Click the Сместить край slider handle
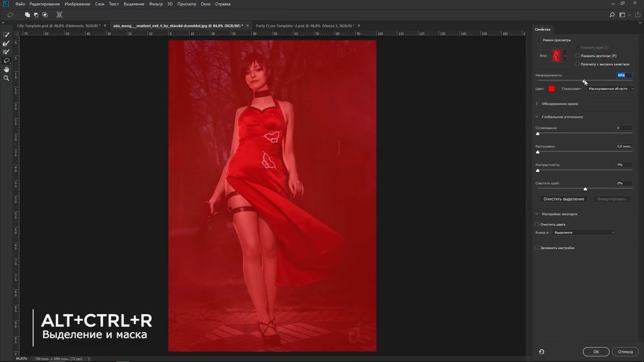644x362 pixels. coord(585,189)
